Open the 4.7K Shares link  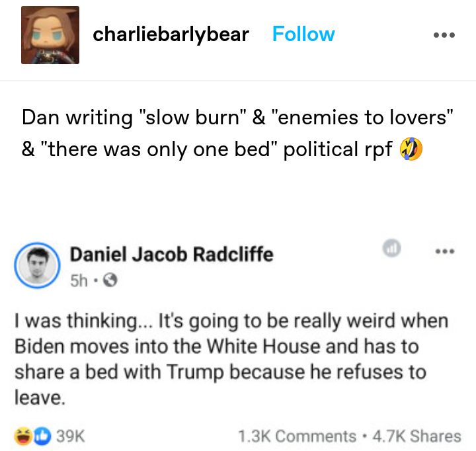(x=416, y=436)
